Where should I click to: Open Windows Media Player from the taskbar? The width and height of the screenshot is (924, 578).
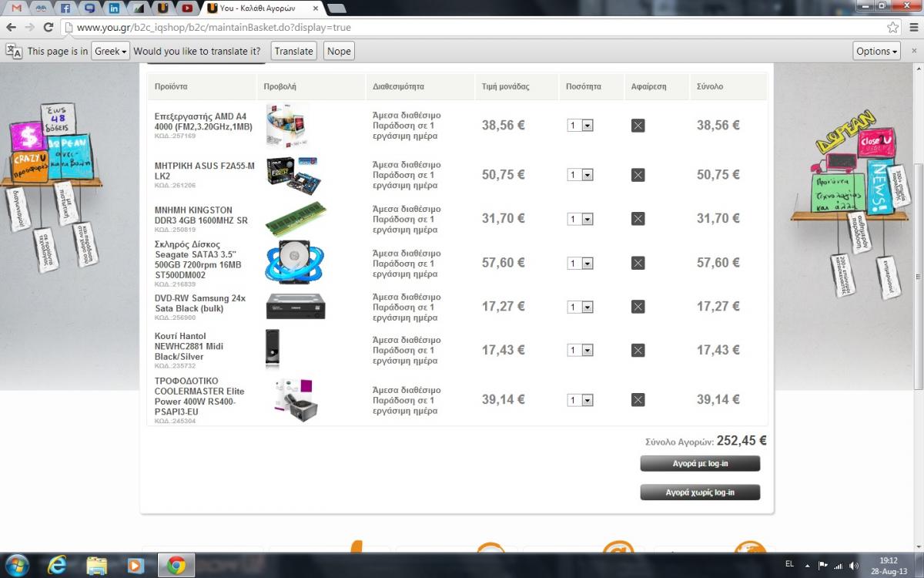point(136,565)
